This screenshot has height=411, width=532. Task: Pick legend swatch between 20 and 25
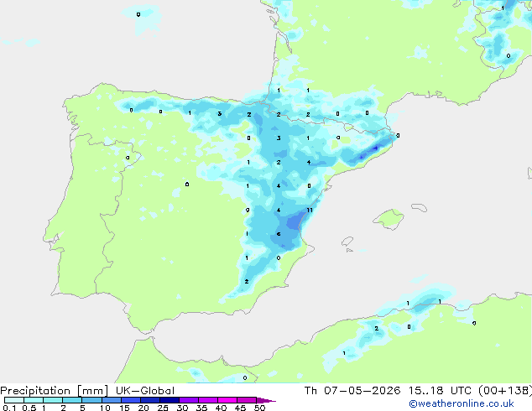pyautogui.click(x=150, y=400)
